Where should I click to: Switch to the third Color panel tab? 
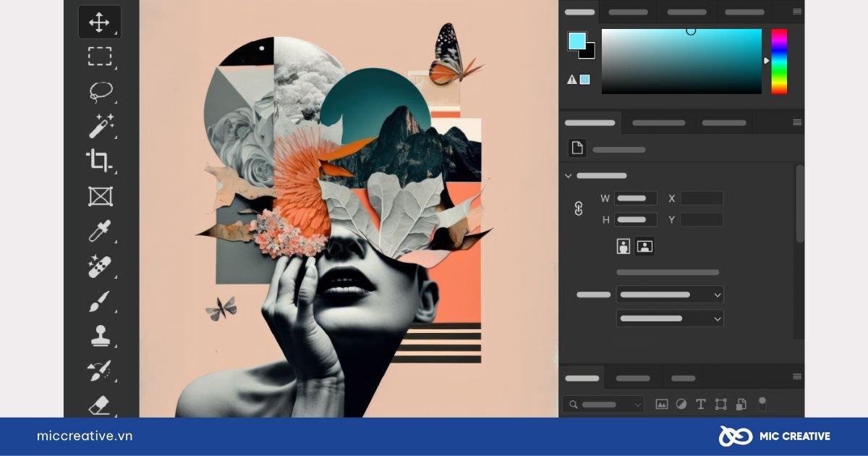tap(687, 12)
